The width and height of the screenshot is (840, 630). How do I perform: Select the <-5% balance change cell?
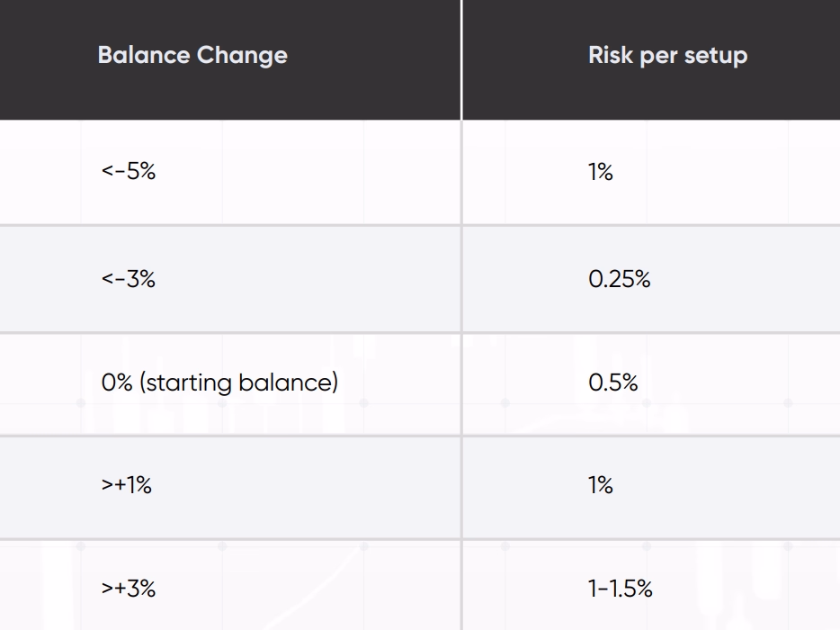pos(129,171)
